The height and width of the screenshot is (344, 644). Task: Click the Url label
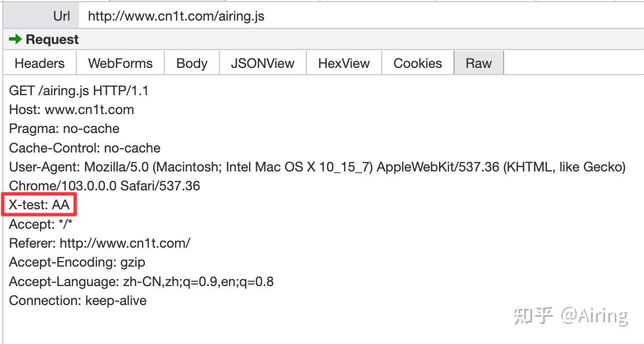coord(61,16)
